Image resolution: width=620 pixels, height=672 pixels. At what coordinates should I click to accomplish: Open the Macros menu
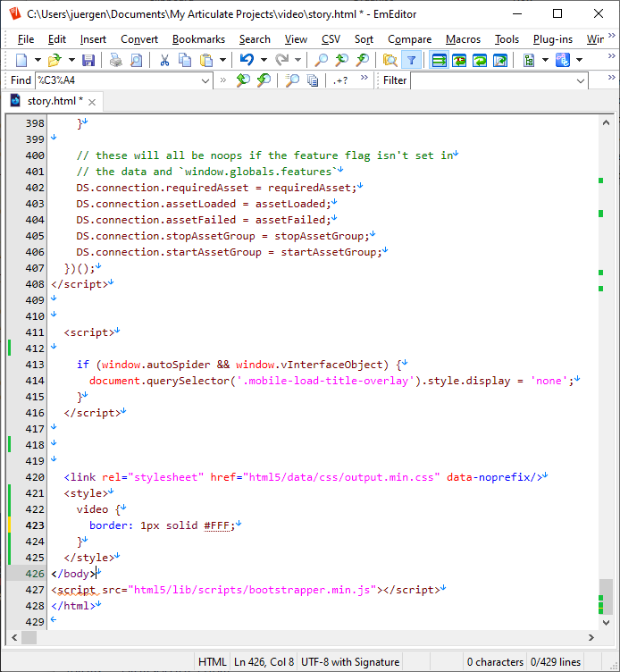point(463,38)
